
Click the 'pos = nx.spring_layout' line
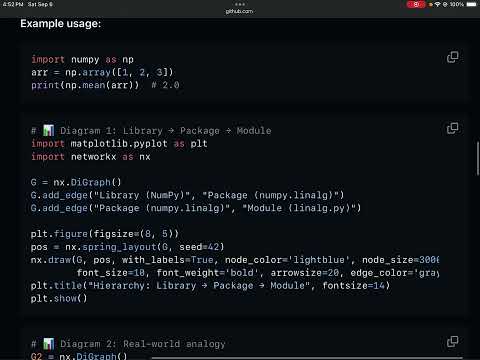click(127, 247)
